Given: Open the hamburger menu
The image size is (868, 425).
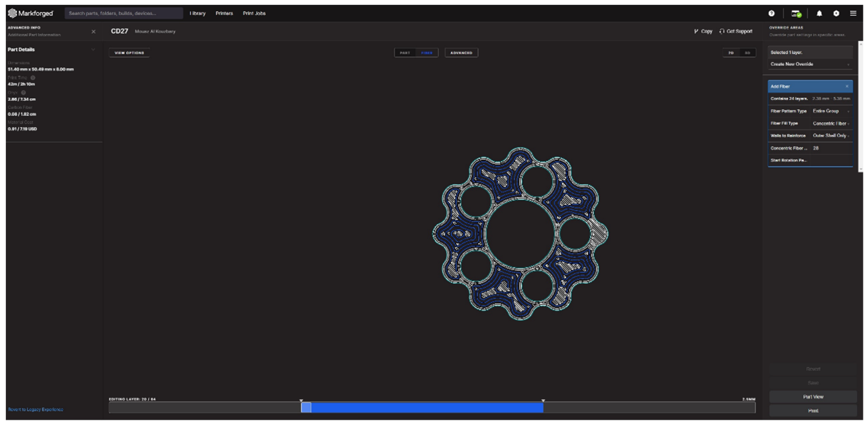Looking at the screenshot, I should (x=853, y=13).
